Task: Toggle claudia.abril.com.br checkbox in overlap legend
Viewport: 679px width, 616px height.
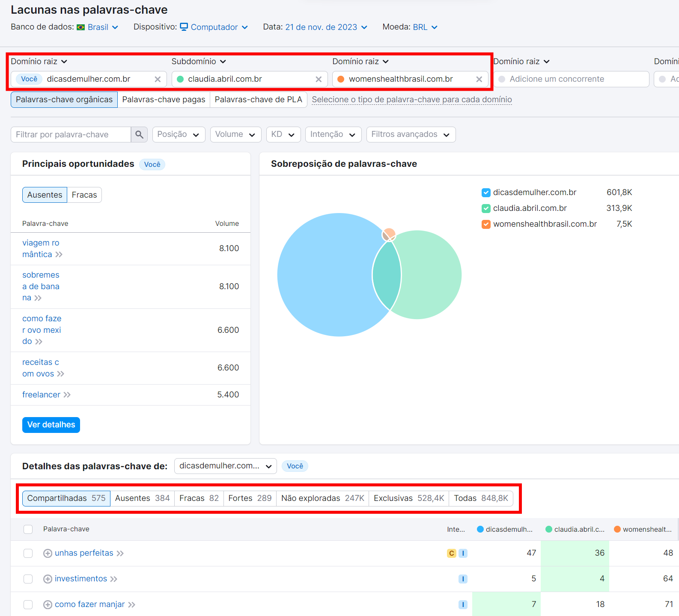Action: tap(486, 208)
